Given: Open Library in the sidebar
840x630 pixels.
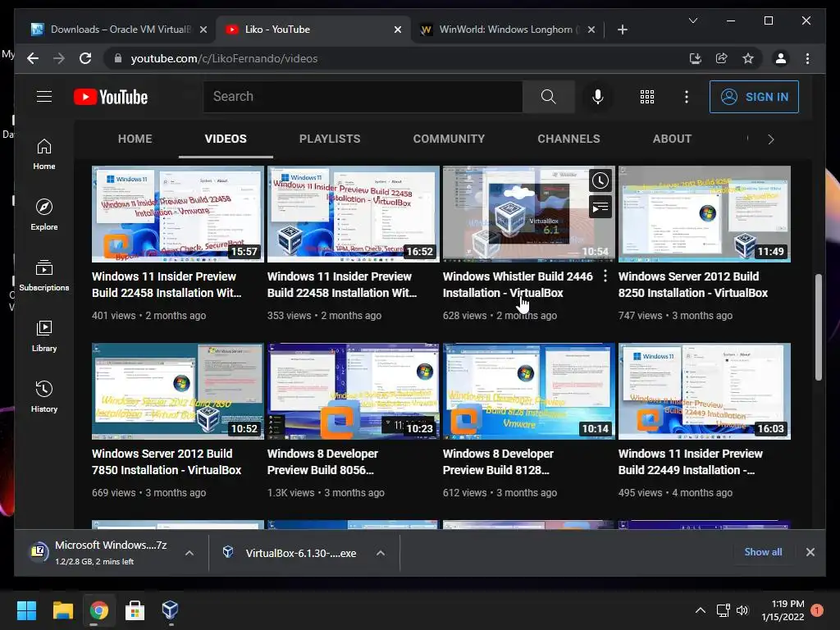Looking at the screenshot, I should tap(44, 336).
